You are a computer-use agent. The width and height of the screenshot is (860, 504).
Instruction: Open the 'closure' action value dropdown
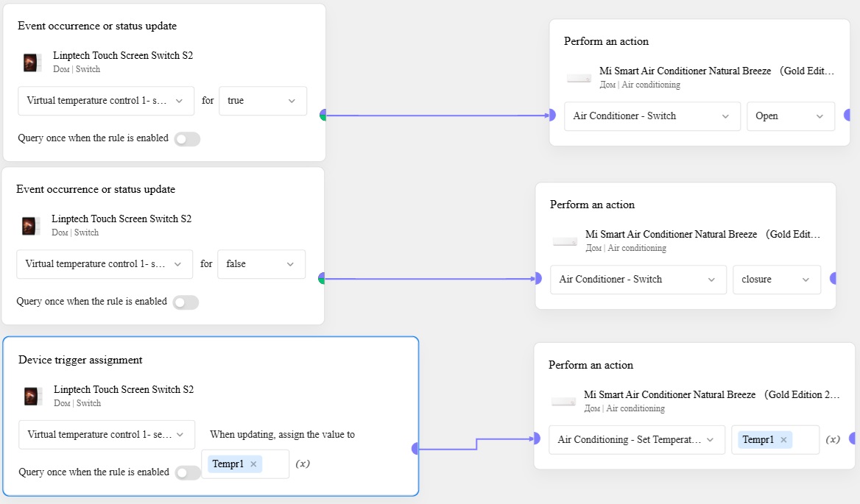coord(776,280)
